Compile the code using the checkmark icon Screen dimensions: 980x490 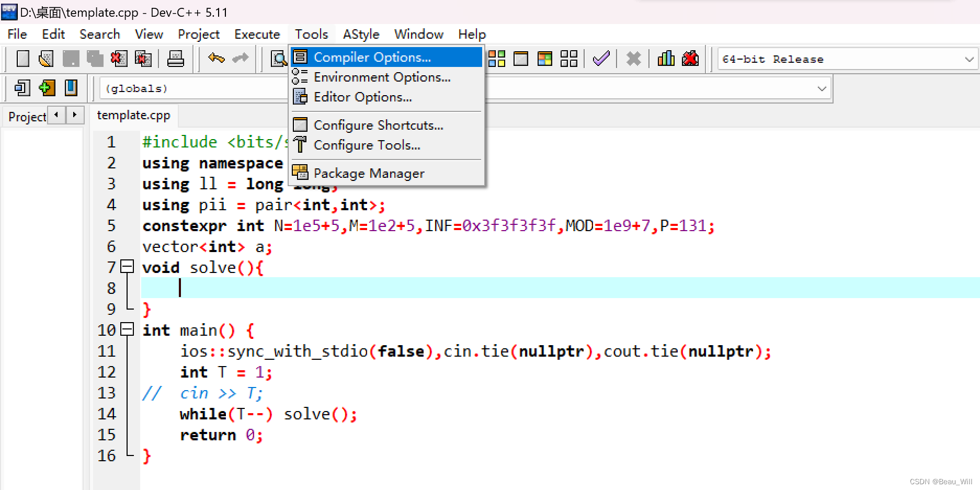tap(600, 59)
